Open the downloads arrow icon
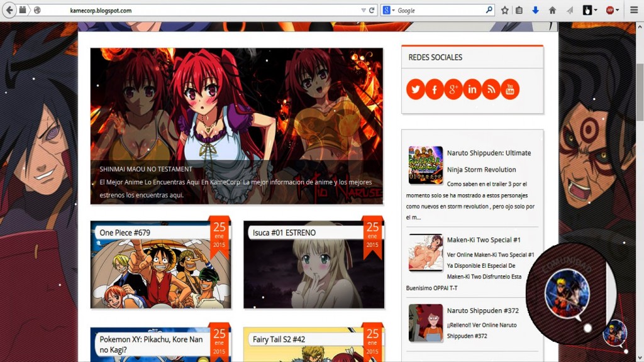 (x=536, y=10)
